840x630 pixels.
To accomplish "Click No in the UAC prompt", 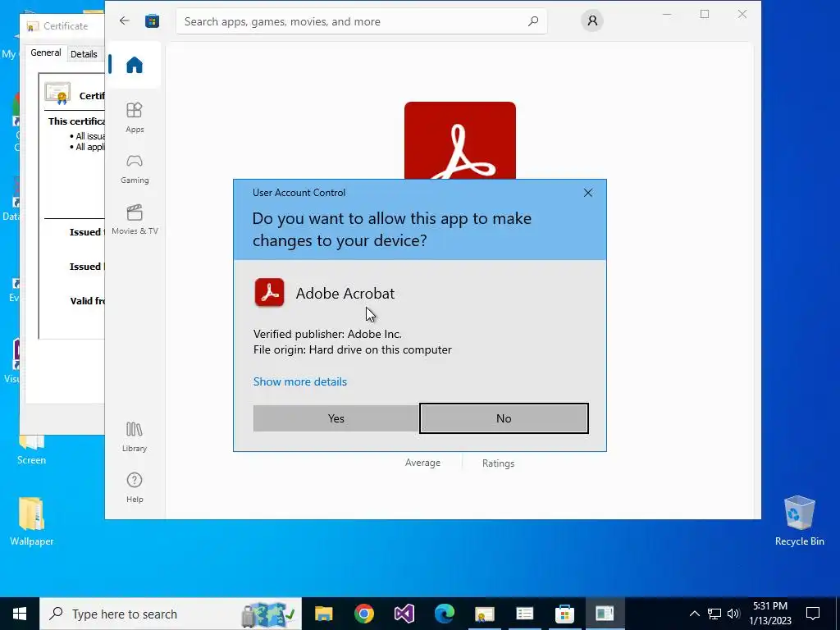I will click(504, 418).
